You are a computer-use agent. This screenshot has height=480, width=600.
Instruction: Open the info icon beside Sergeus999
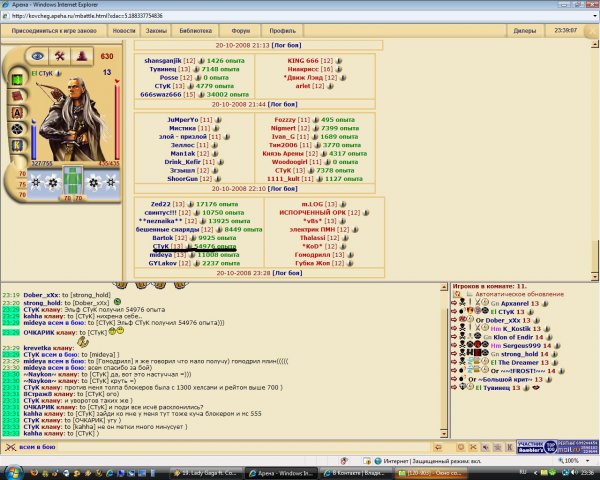557,346
